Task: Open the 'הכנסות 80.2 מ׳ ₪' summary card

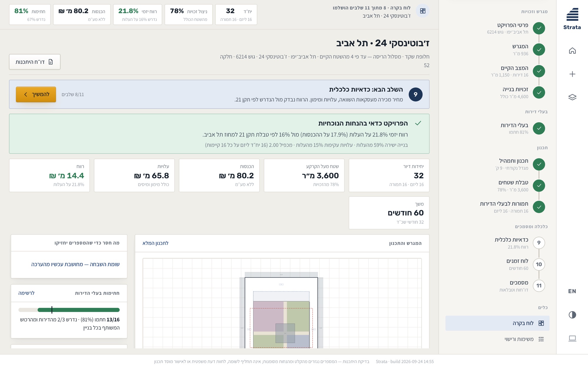Action: (x=219, y=175)
